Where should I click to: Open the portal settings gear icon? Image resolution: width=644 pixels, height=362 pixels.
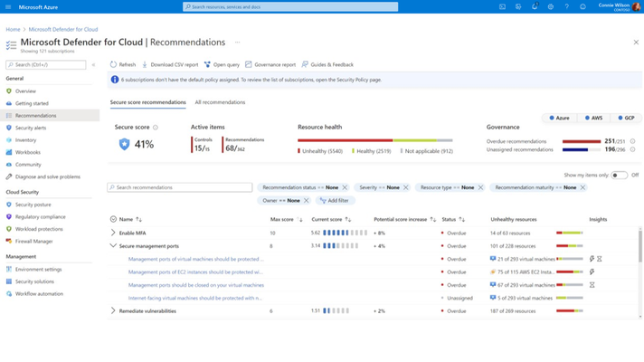coord(550,7)
